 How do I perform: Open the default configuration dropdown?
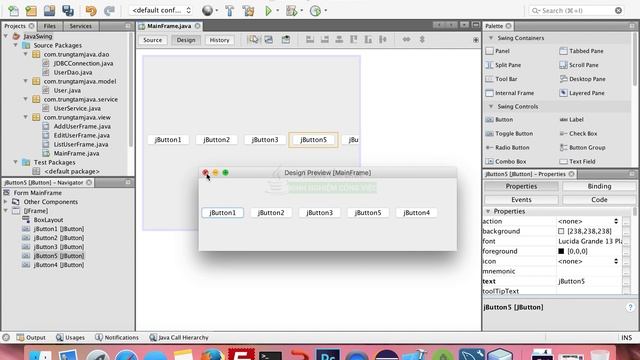tap(161, 10)
